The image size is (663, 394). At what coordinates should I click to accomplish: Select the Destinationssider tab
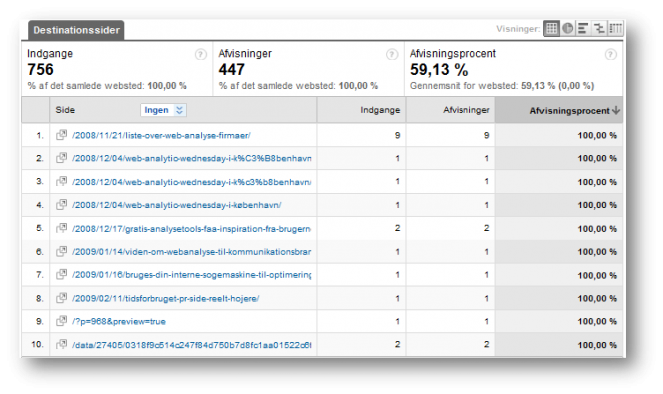pos(77,30)
